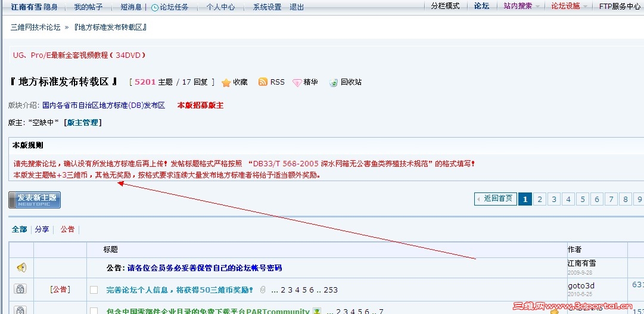
Task: Tick the checkbox beside 包含中国零部件企业目录
Action: (94, 310)
